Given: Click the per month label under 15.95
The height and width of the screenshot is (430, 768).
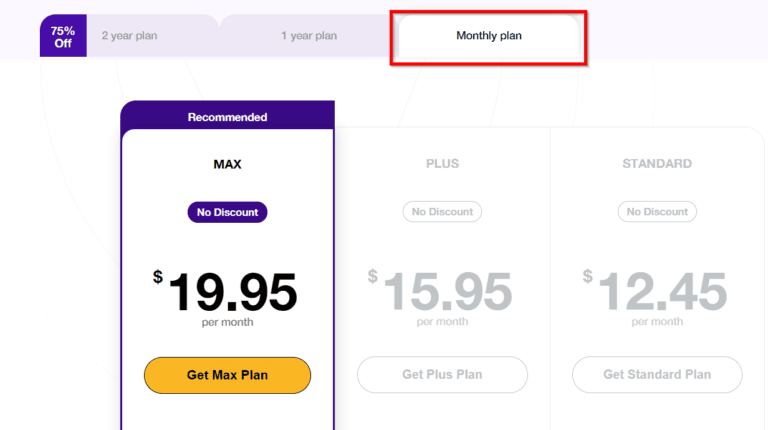Looking at the screenshot, I should 442,322.
